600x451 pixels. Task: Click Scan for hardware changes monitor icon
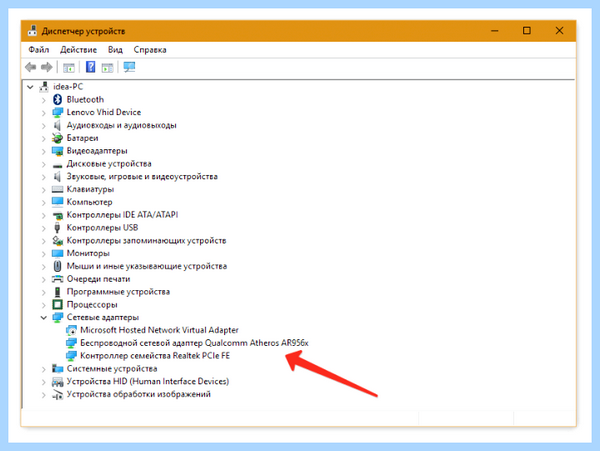pos(129,67)
